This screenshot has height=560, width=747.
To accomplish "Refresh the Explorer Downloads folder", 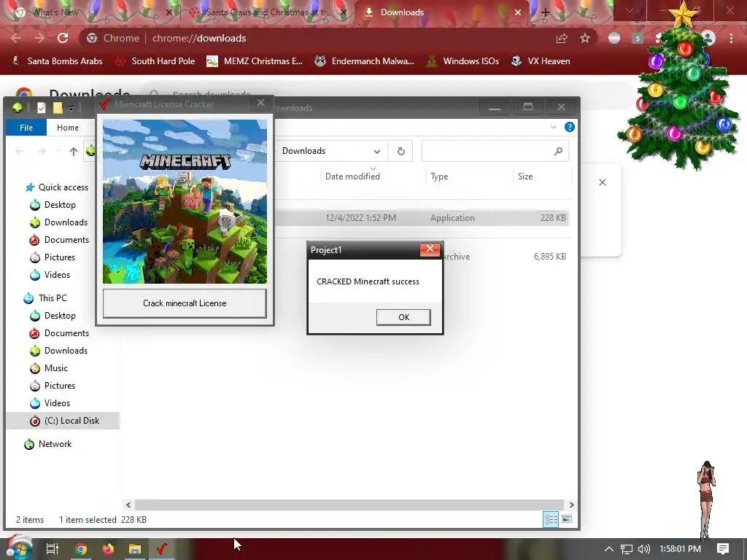I will click(x=400, y=151).
